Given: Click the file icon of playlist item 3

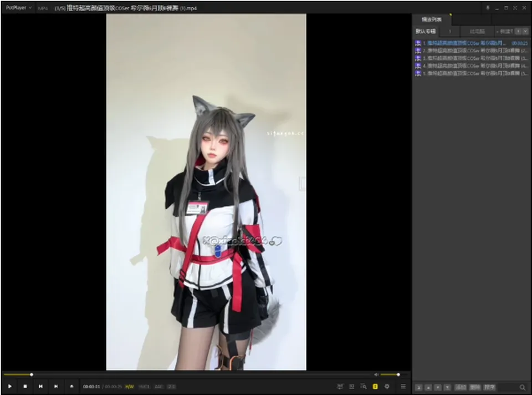Looking at the screenshot, I should click(x=418, y=58).
